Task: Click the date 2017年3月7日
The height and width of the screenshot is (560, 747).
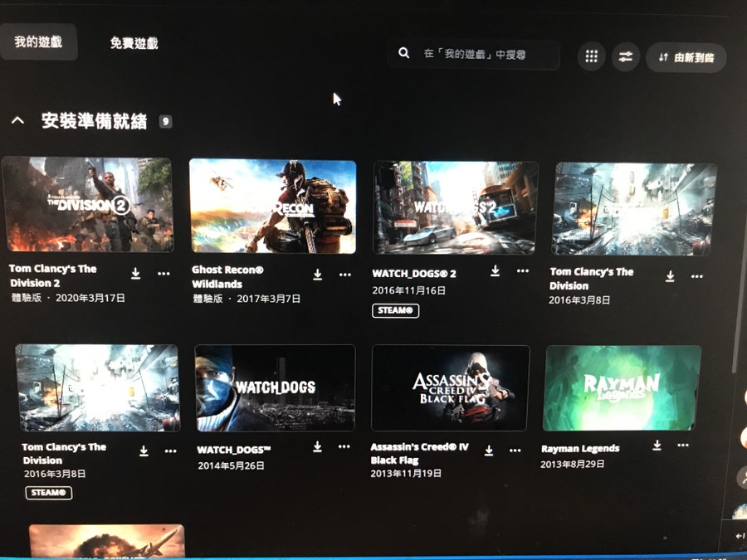Action: tap(269, 299)
